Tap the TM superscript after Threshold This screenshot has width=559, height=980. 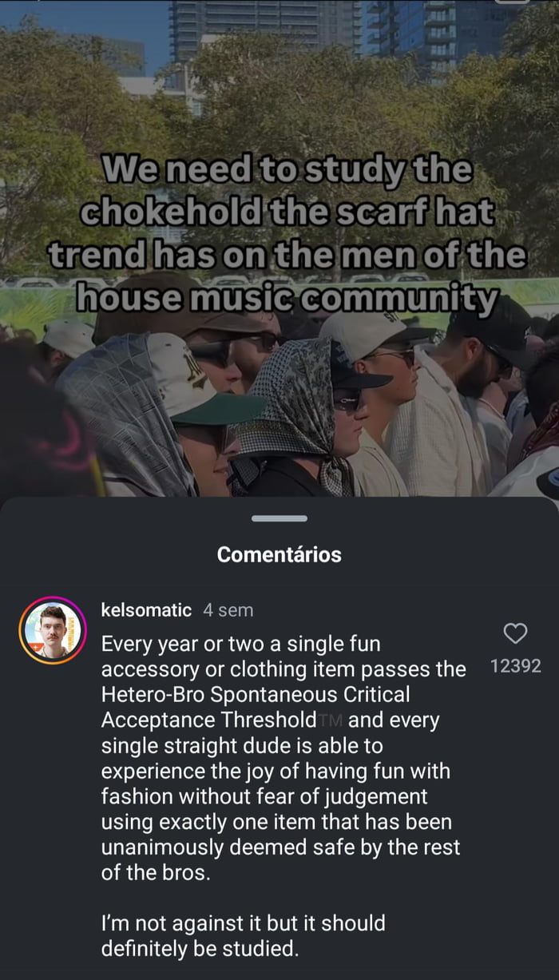coord(331,720)
